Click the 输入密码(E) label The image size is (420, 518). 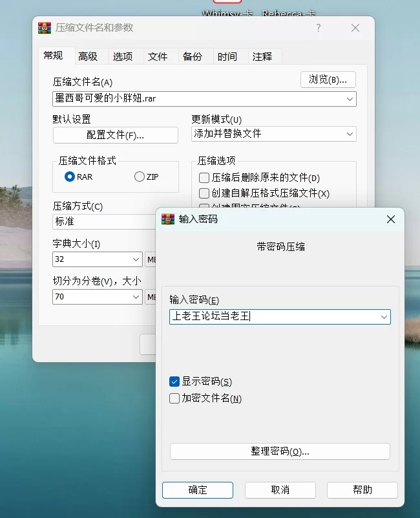click(x=194, y=300)
